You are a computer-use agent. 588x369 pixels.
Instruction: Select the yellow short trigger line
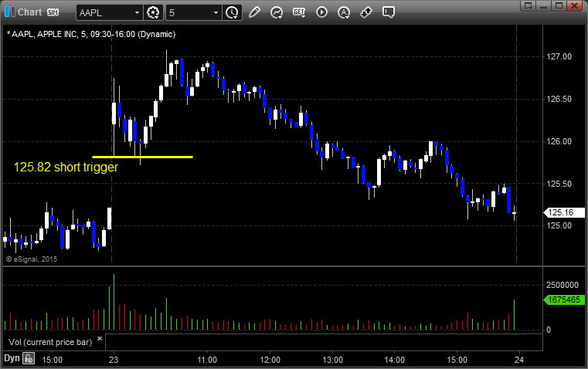[142, 157]
